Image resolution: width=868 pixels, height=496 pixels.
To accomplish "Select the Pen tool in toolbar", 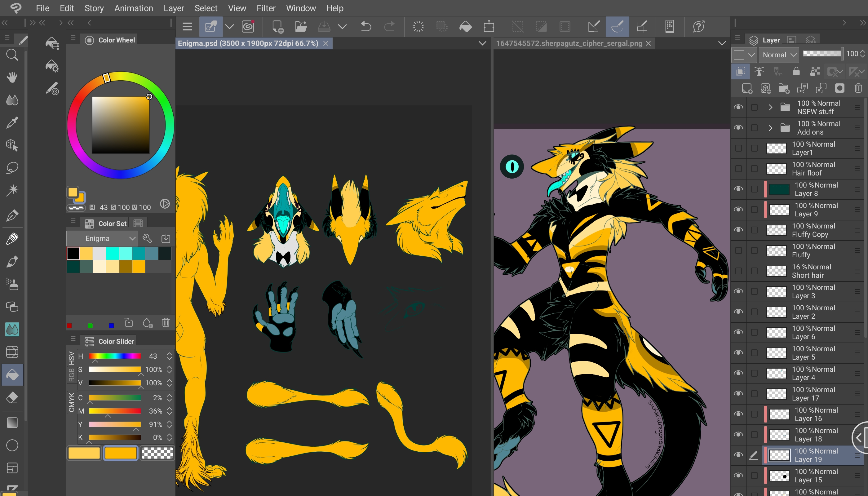I will 12,216.
